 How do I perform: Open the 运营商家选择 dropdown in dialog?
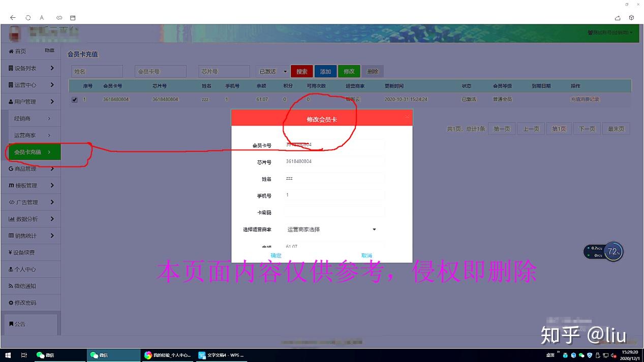pos(331,229)
